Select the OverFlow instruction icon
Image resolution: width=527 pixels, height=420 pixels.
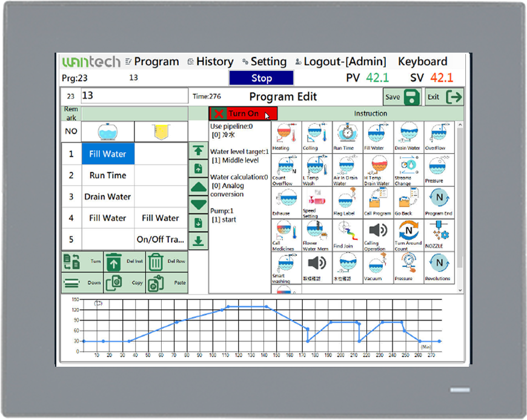[x=439, y=137]
